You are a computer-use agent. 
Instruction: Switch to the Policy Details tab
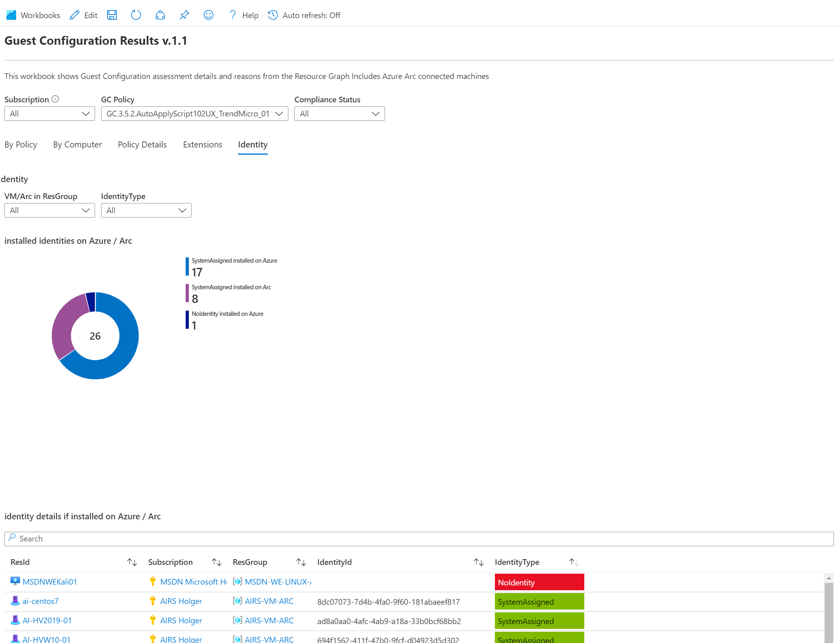click(142, 145)
